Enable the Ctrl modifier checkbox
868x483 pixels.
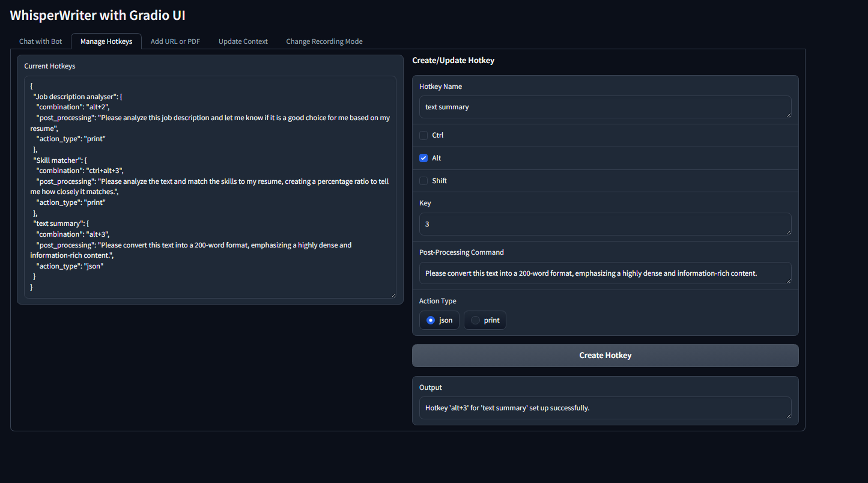423,135
